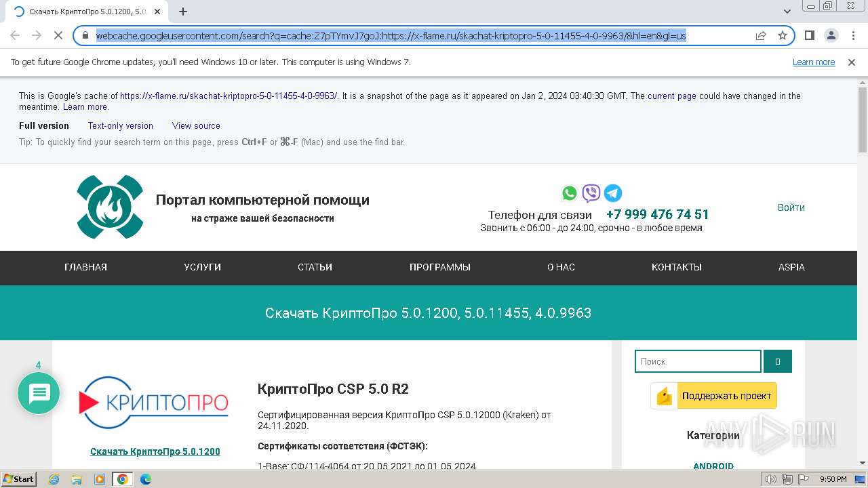This screenshot has width=868, height=488.
Task: Open Text-only version of cache
Action: [121, 126]
